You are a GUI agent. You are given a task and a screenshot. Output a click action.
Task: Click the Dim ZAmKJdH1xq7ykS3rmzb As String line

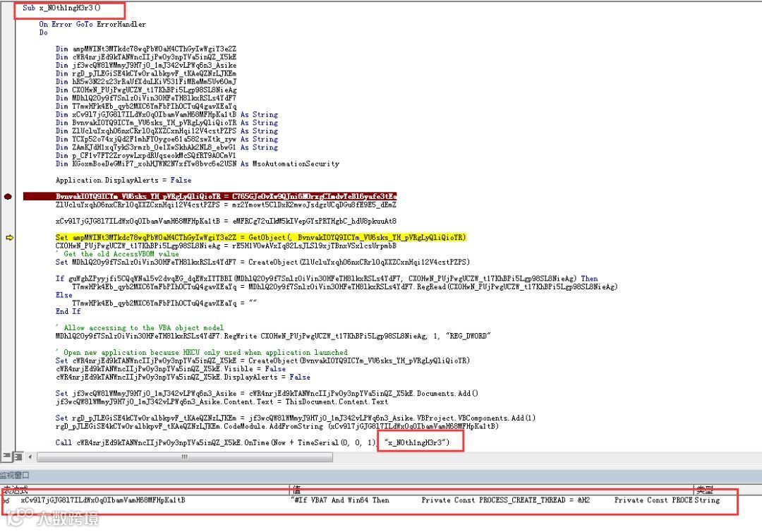click(167, 147)
